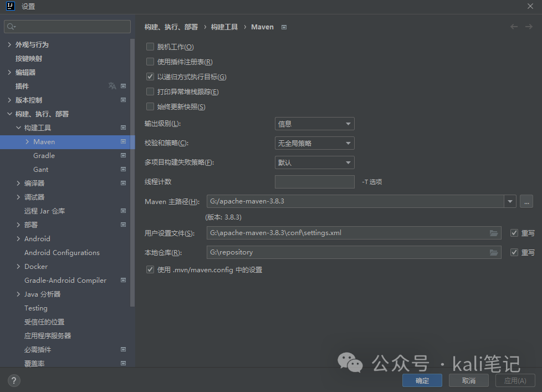Image resolution: width=542 pixels, height=392 pixels.
Task: Open the 输出级别 dropdown
Action: 315,124
